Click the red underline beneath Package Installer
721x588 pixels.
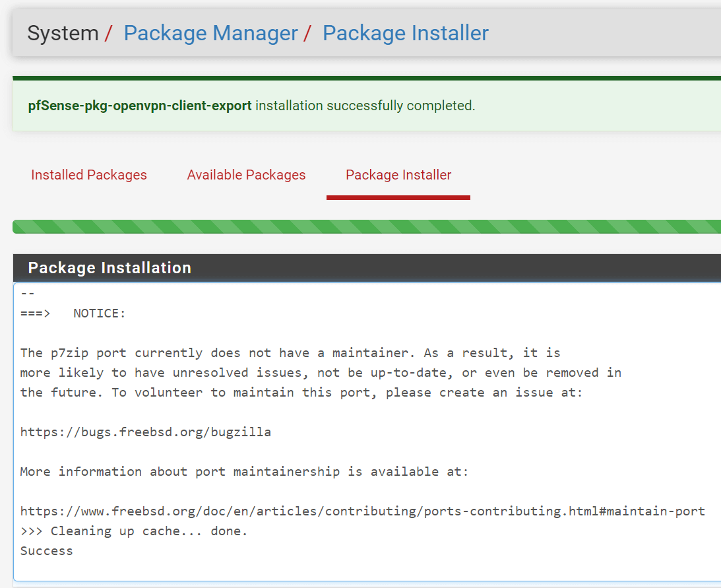(398, 195)
